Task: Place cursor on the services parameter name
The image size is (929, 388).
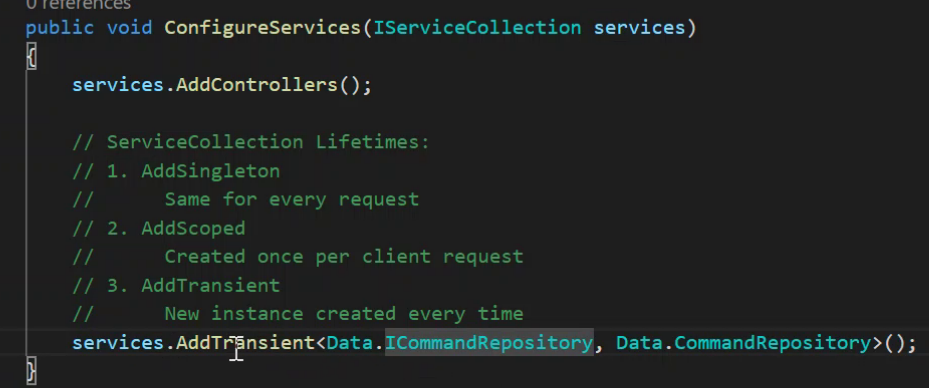Action: point(639,28)
